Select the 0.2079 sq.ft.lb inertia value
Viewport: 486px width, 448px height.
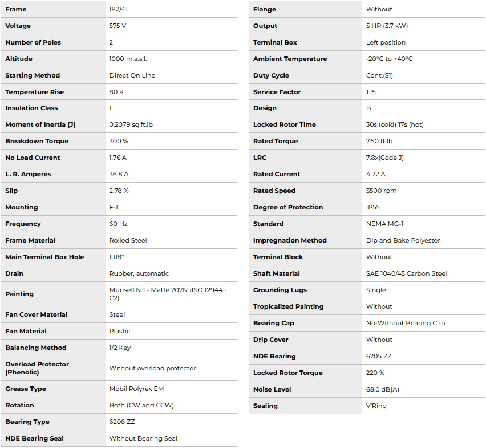[131, 124]
